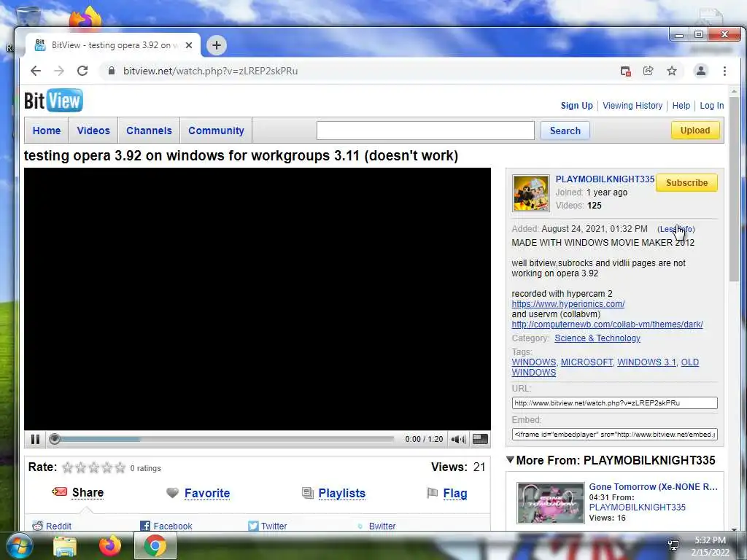The image size is (747, 560).
Task: Open Science & Technology category
Action: point(597,338)
